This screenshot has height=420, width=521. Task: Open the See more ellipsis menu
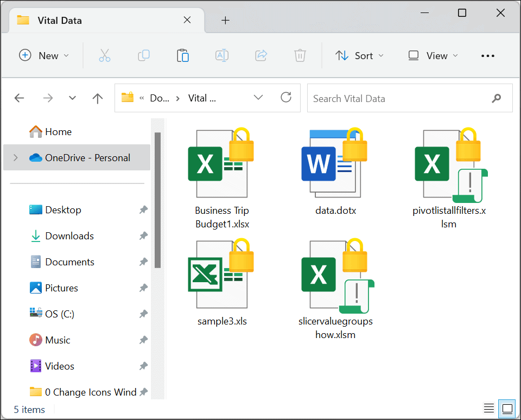[x=488, y=56]
